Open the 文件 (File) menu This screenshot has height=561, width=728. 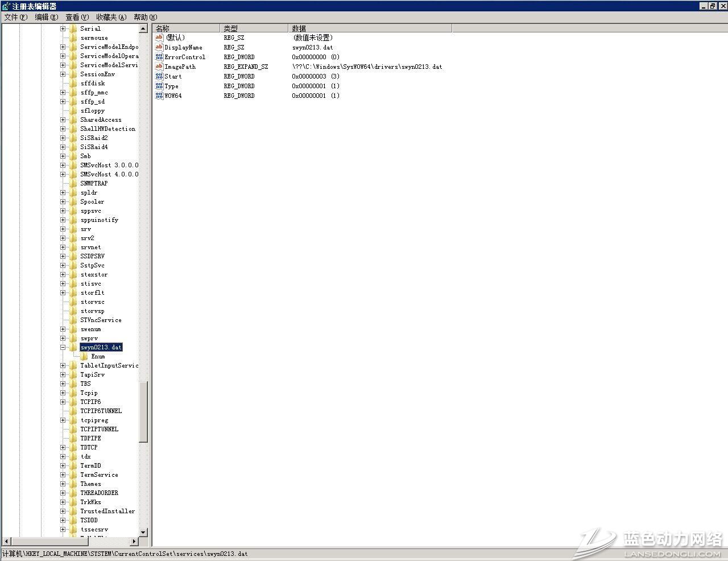pos(15,17)
